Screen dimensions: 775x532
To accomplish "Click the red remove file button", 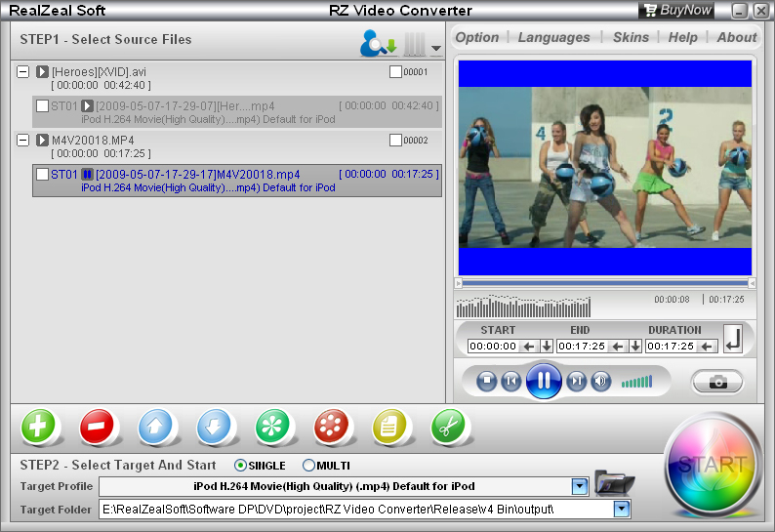I will pyautogui.click(x=98, y=427).
